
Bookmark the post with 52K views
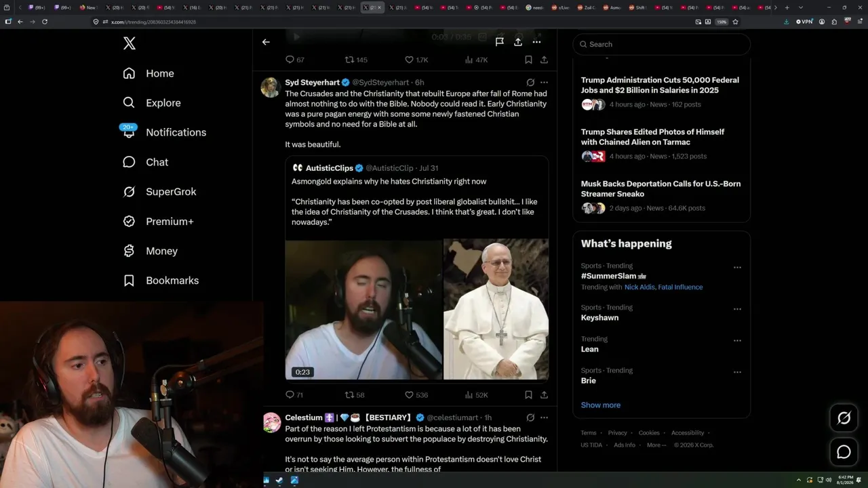point(528,394)
